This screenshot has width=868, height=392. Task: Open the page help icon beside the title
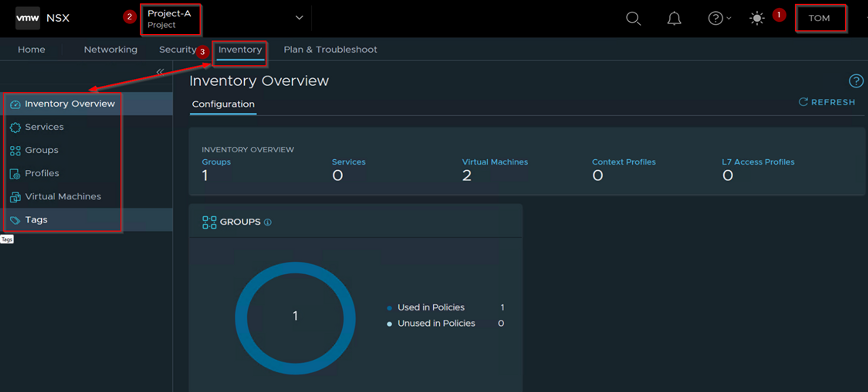855,81
